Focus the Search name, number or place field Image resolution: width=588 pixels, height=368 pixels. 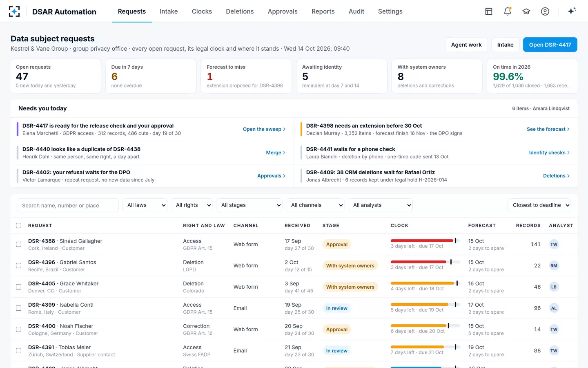tap(68, 205)
